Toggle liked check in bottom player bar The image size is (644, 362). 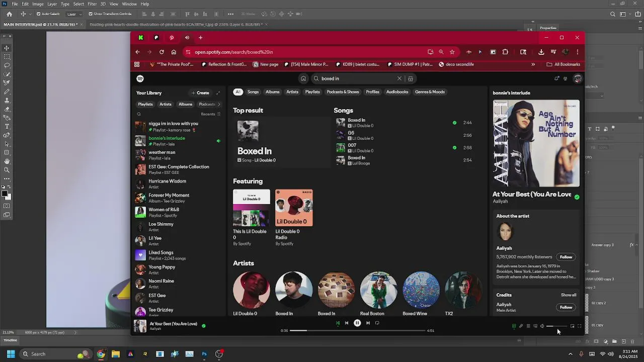tap(203, 326)
